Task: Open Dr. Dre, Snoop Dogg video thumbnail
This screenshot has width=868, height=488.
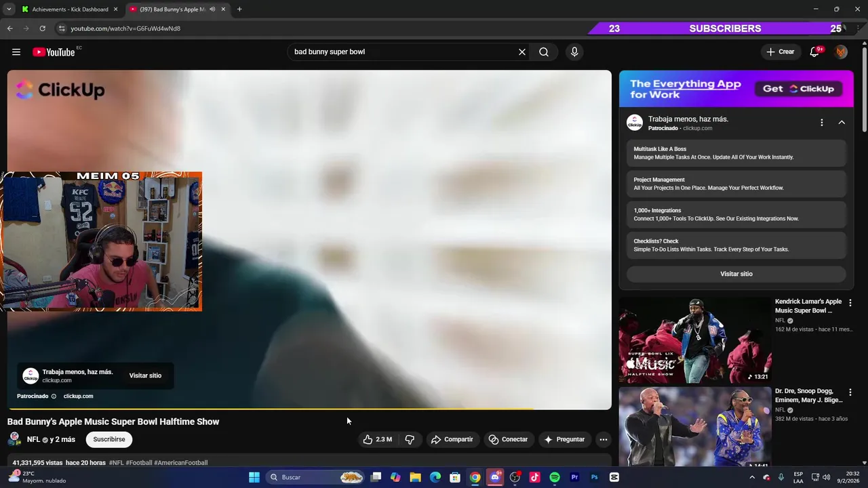Action: coord(695,427)
